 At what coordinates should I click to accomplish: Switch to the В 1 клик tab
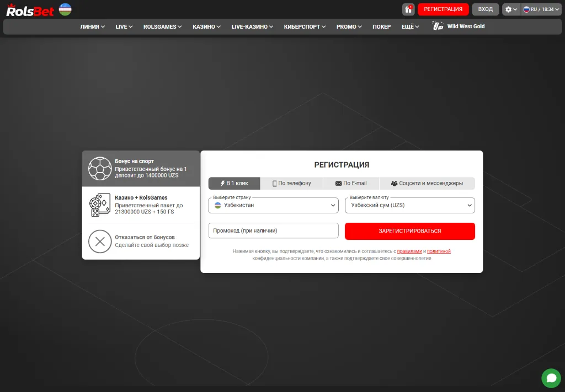coord(234,183)
